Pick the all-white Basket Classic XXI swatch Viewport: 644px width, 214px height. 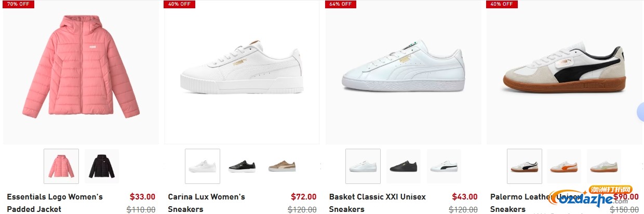363,166
